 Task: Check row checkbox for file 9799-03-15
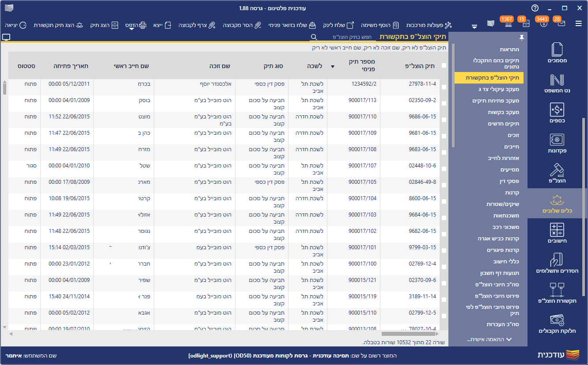(444, 251)
